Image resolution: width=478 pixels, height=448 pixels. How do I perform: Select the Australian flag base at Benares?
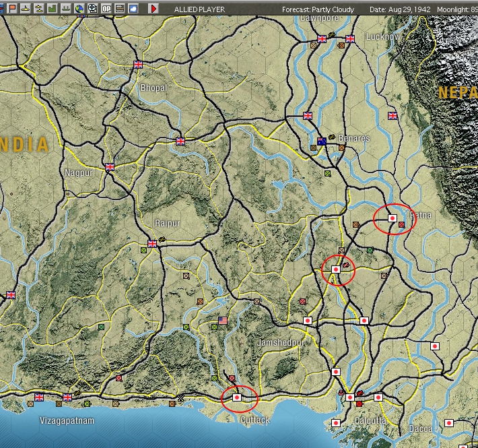322,141
